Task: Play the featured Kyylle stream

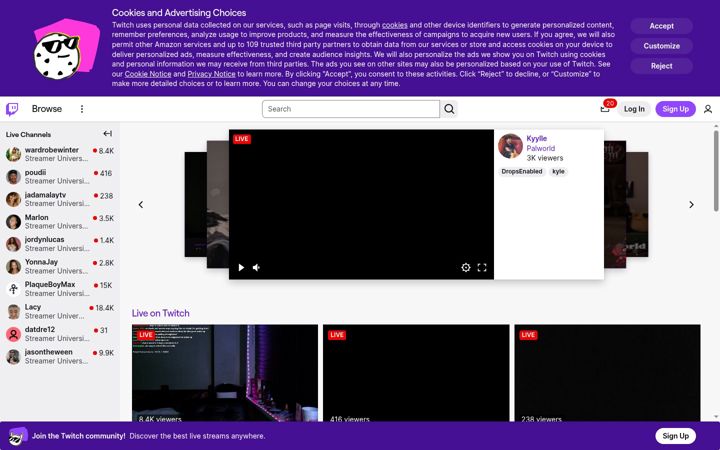Action: [241, 268]
